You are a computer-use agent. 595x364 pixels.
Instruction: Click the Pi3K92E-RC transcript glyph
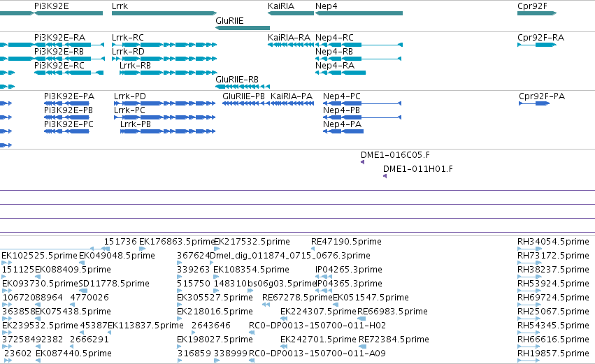[x=69, y=73]
